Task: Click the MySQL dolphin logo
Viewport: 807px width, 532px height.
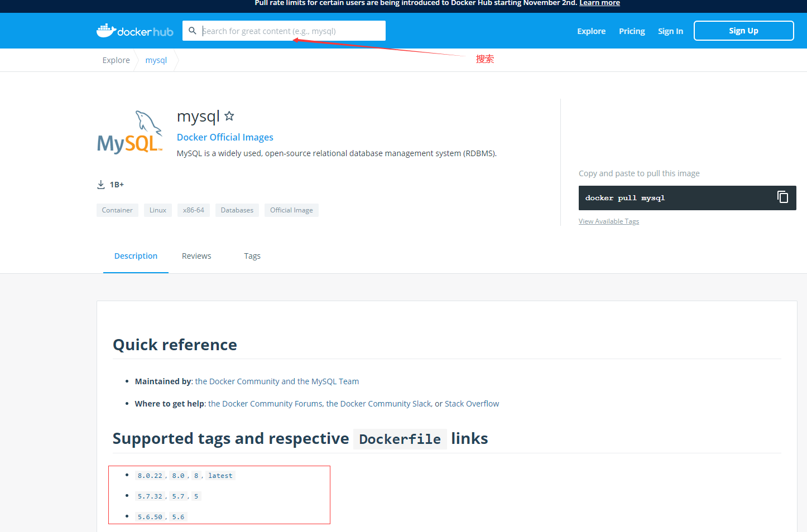Action: click(x=129, y=132)
